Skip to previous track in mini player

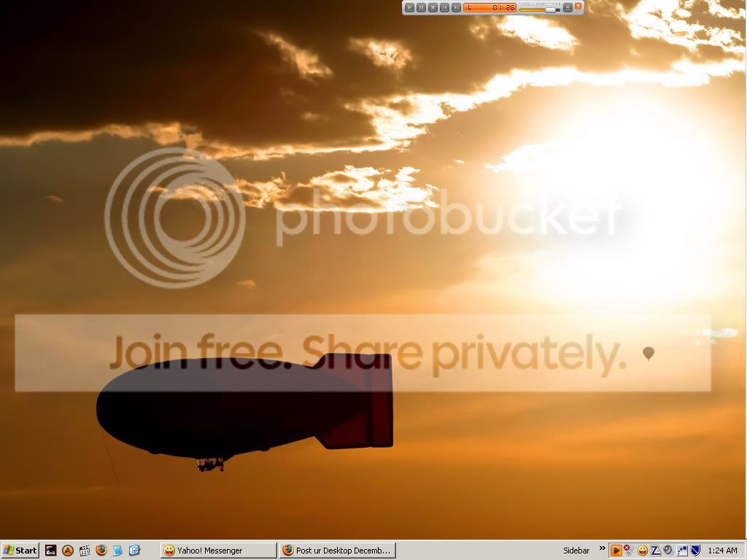(x=444, y=7)
